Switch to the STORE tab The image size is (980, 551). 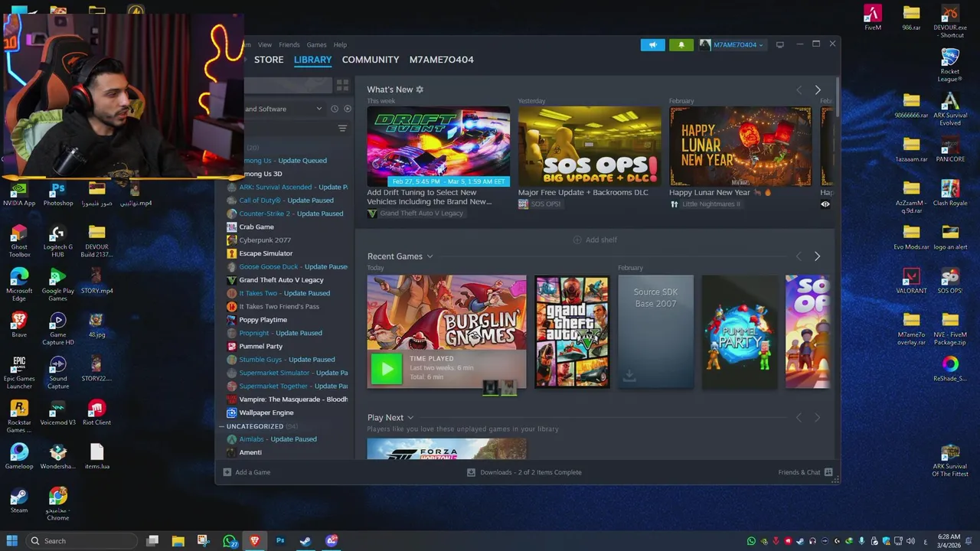pyautogui.click(x=269, y=60)
